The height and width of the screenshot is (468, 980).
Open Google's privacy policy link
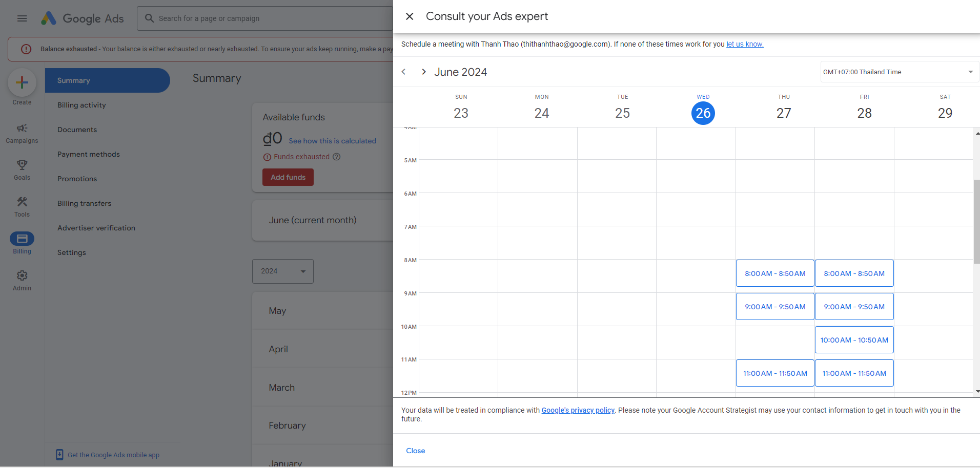(x=578, y=410)
